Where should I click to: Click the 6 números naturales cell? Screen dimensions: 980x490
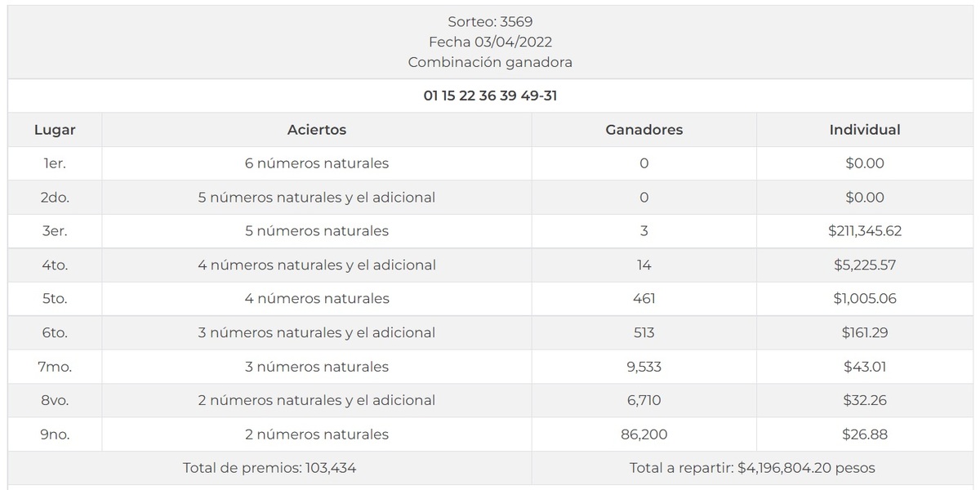tap(317, 163)
